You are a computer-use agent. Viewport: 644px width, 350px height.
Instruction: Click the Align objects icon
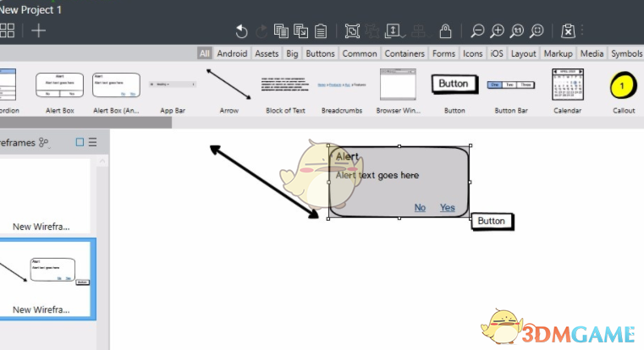point(420,31)
